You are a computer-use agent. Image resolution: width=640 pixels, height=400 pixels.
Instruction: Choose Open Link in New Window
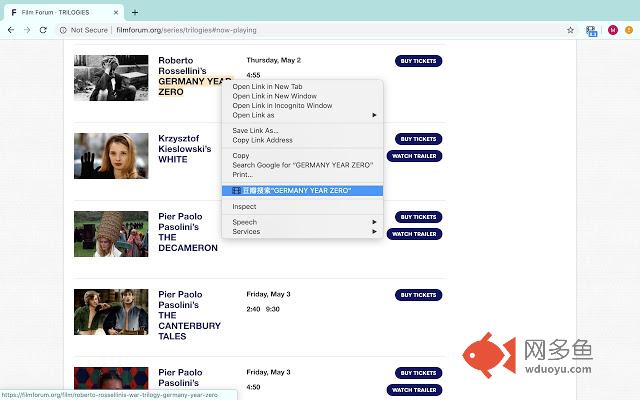click(302, 96)
